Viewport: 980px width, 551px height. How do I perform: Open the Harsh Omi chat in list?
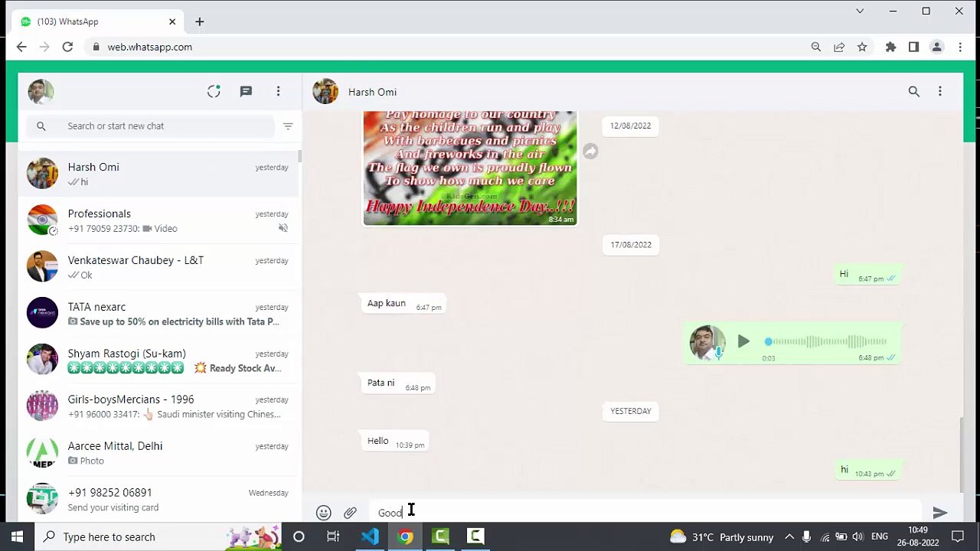click(158, 174)
